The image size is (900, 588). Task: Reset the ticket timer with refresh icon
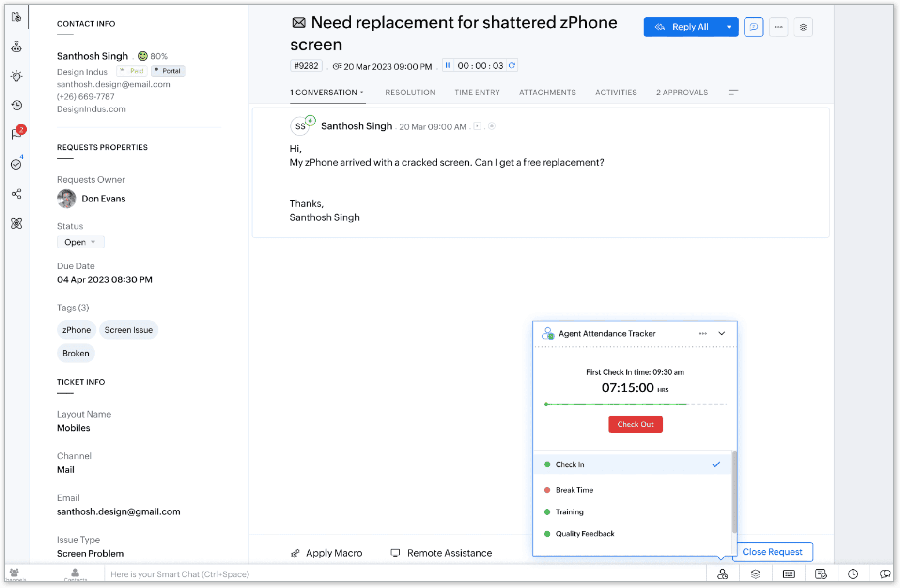pos(512,65)
